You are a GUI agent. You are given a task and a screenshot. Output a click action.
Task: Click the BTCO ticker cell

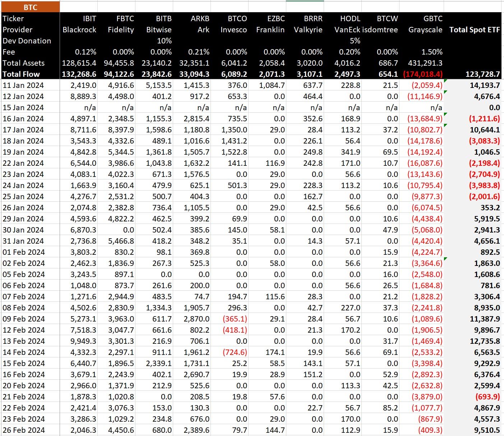click(x=237, y=19)
